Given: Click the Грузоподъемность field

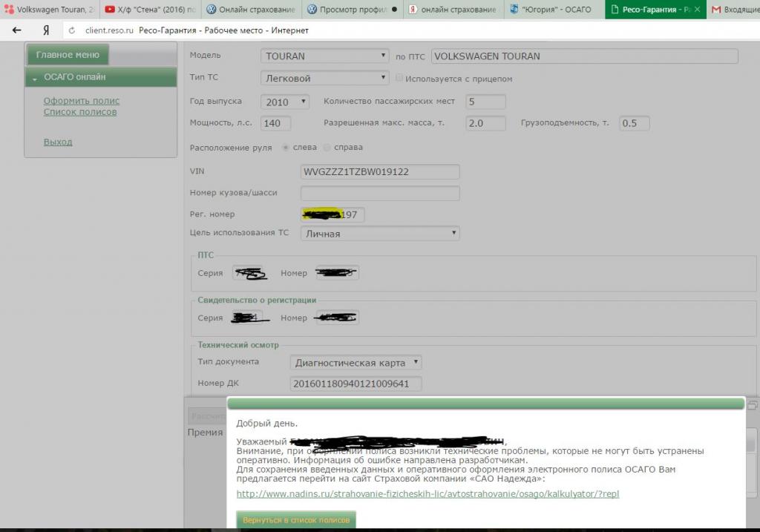Looking at the screenshot, I should 635,123.
